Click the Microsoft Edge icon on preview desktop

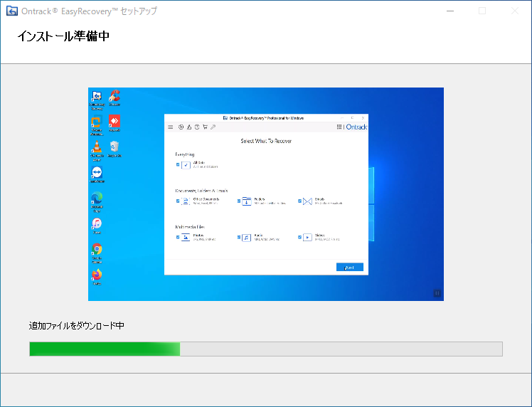(97, 198)
